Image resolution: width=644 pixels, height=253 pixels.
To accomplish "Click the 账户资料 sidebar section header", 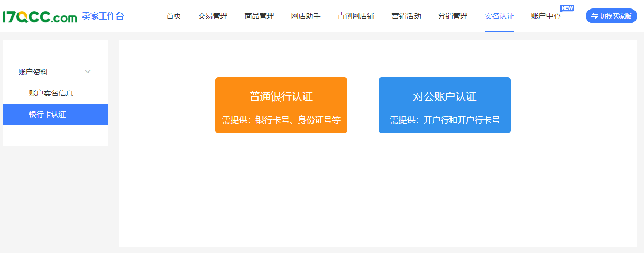I will coord(33,72).
